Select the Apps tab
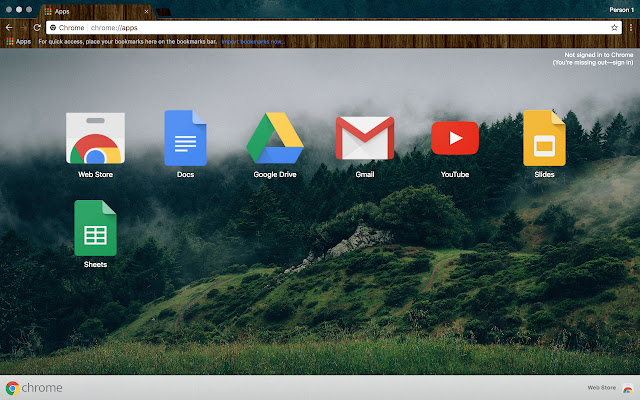This screenshot has width=640, height=400. (96, 11)
